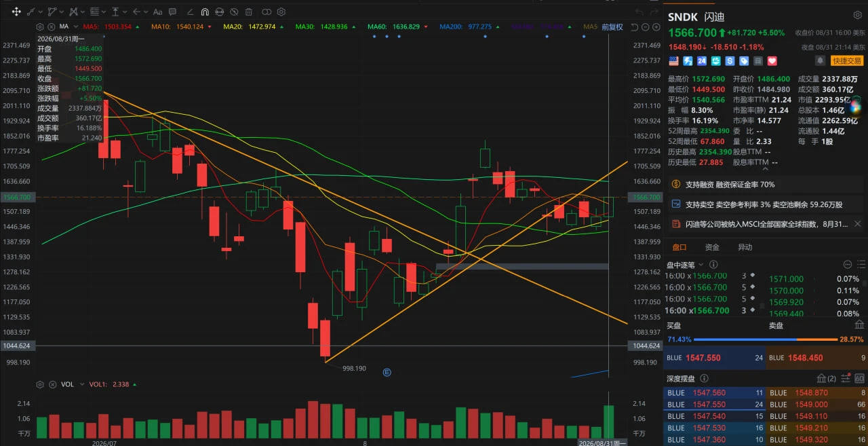
Task: Switch to 盘口 tab
Action: (x=679, y=248)
